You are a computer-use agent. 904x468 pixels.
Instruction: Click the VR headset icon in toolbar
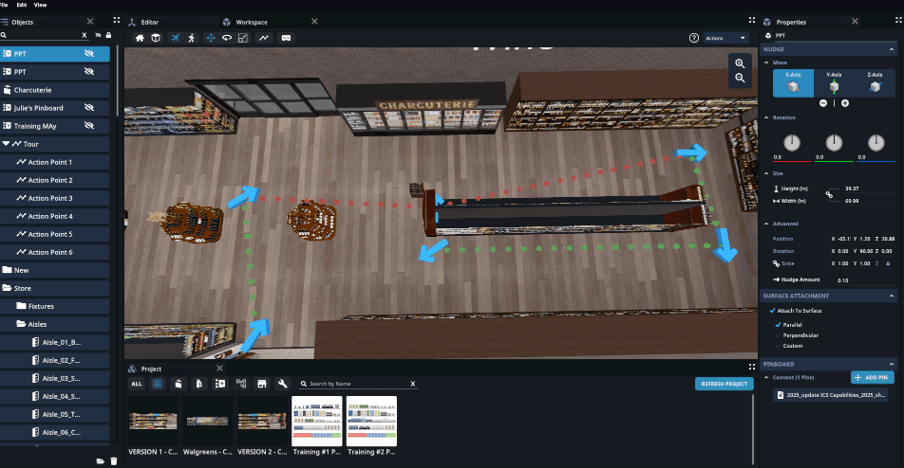[286, 38]
